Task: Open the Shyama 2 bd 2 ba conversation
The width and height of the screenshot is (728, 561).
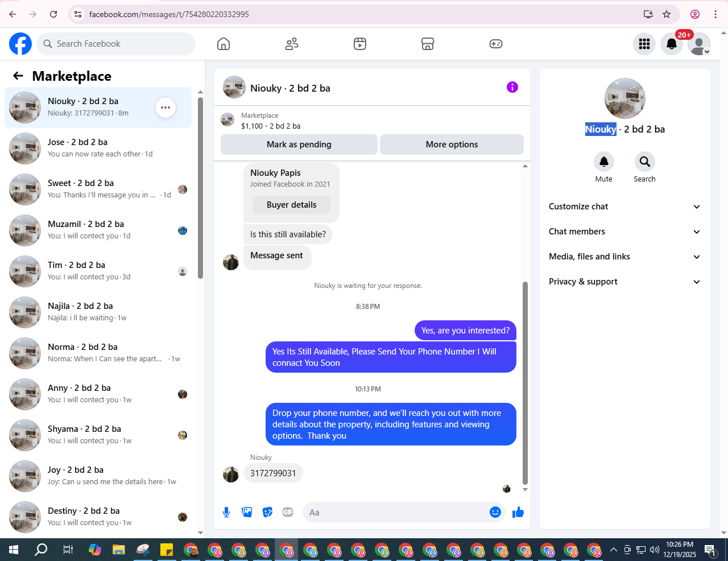Action: pyautogui.click(x=98, y=435)
